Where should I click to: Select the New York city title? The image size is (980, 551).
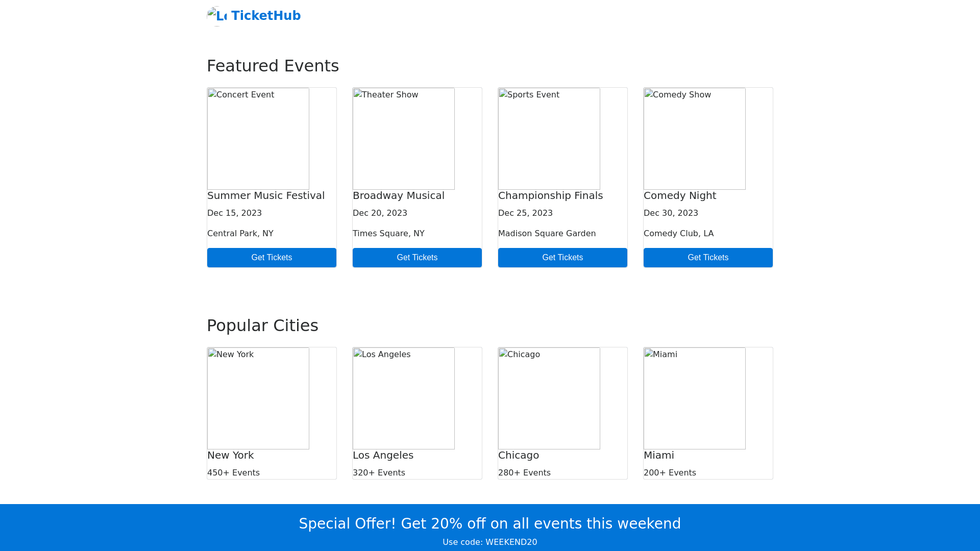click(x=231, y=455)
